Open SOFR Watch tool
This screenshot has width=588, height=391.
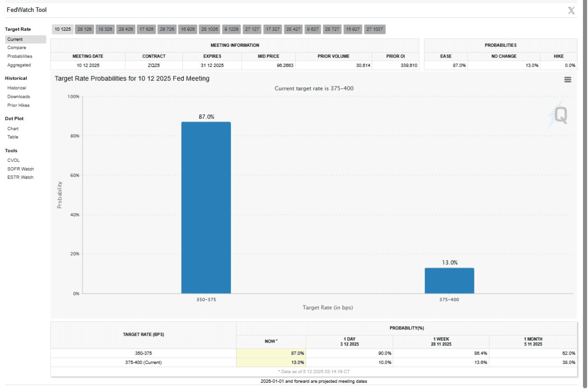tap(20, 169)
